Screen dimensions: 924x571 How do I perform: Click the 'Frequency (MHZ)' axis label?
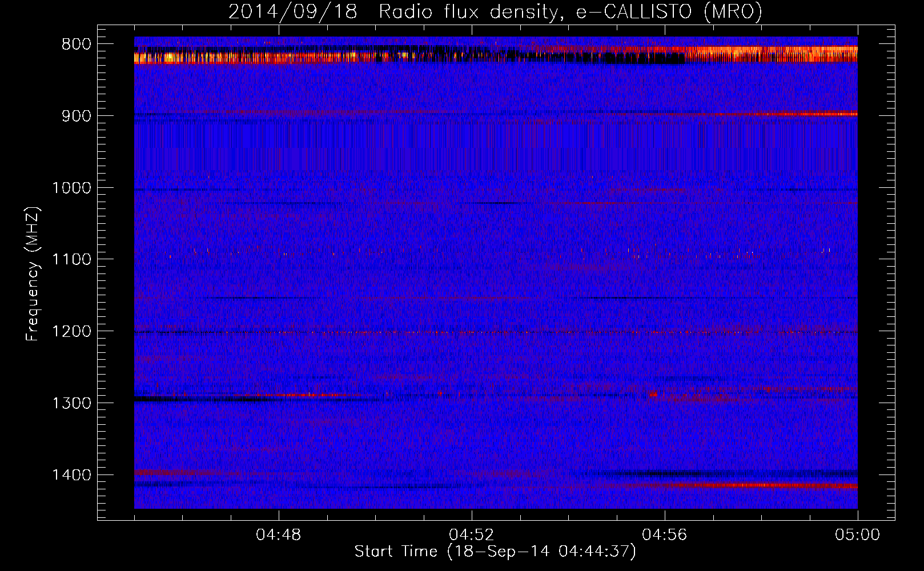pyautogui.click(x=33, y=274)
